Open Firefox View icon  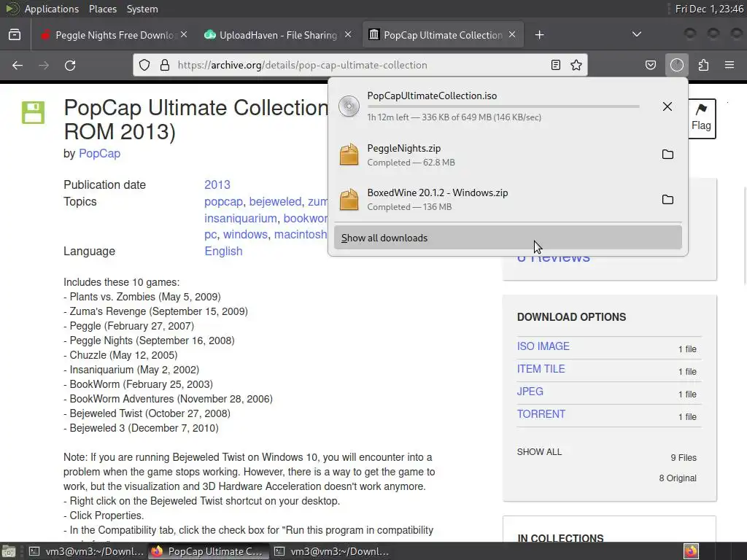point(15,35)
